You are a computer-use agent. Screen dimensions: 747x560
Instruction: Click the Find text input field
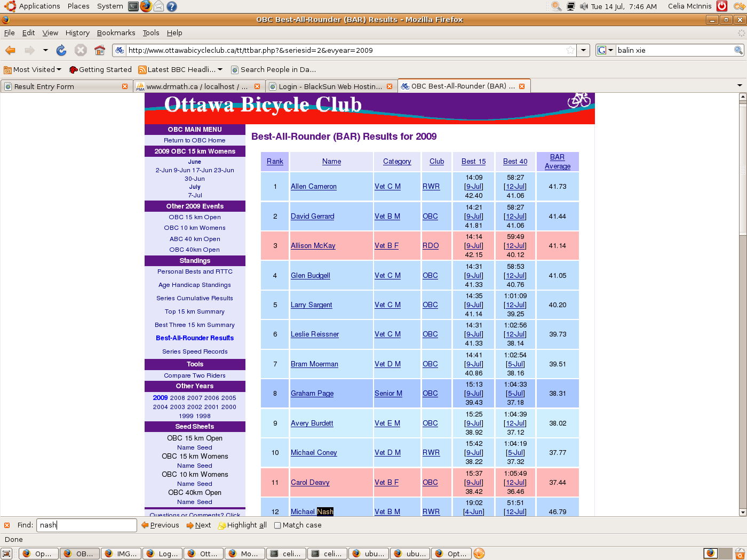[86, 525]
